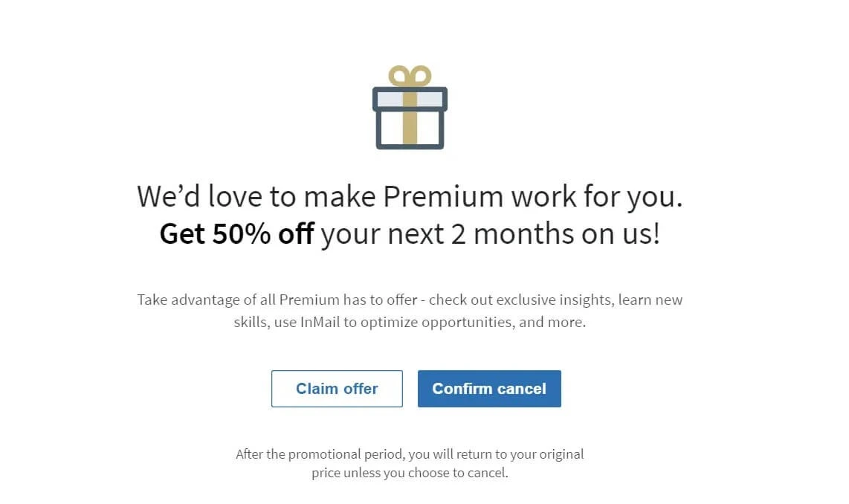Screen dimensions: 849x504
Task: Select the gold ribbon bow on the gift
Action: point(410,77)
